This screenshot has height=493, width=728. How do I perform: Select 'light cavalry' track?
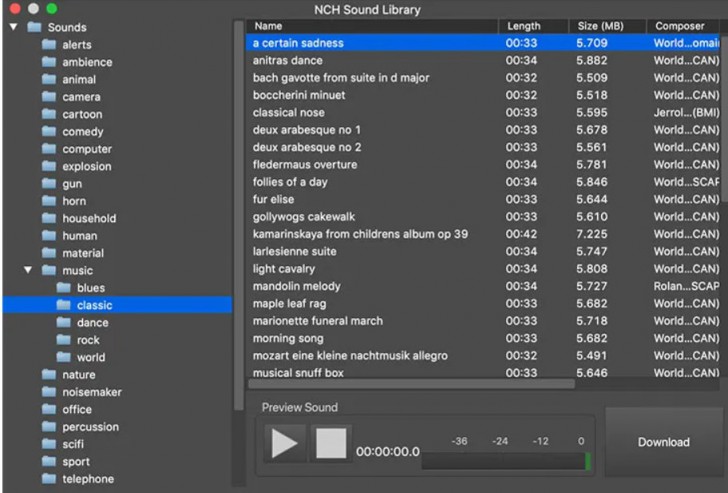(483, 268)
